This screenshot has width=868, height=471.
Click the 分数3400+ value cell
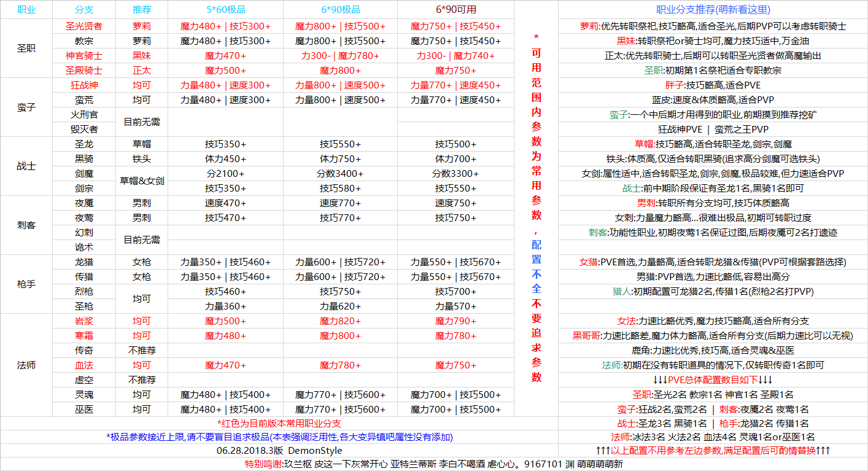pos(340,174)
